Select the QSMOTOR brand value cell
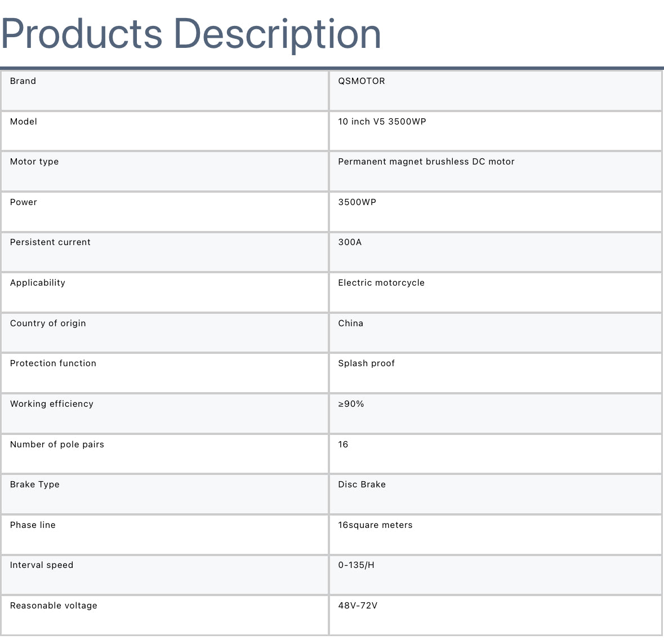Image resolution: width=664 pixels, height=644 pixels. click(362, 81)
